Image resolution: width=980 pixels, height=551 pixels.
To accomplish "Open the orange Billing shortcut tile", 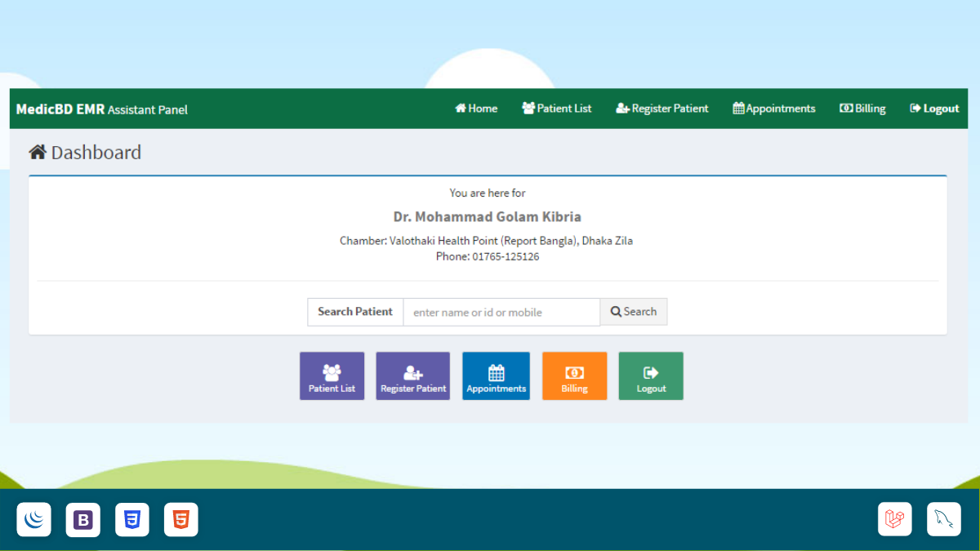I will click(x=574, y=375).
